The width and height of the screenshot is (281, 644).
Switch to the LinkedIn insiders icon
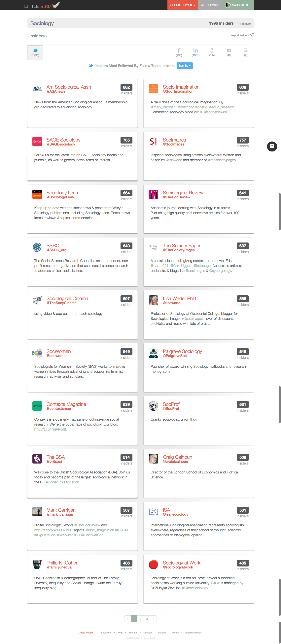coord(195,50)
